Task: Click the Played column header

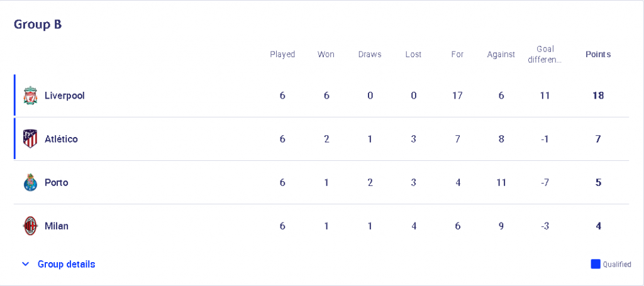Action: [282, 54]
